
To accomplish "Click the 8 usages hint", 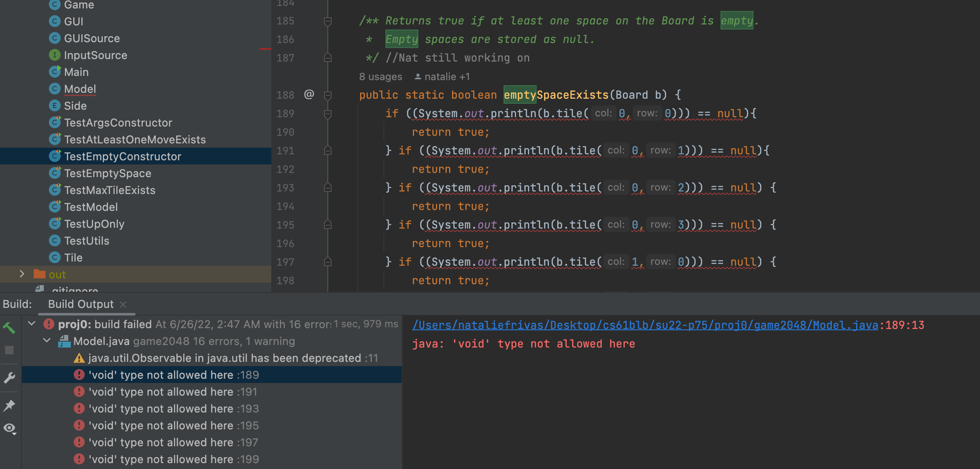I will point(380,77).
